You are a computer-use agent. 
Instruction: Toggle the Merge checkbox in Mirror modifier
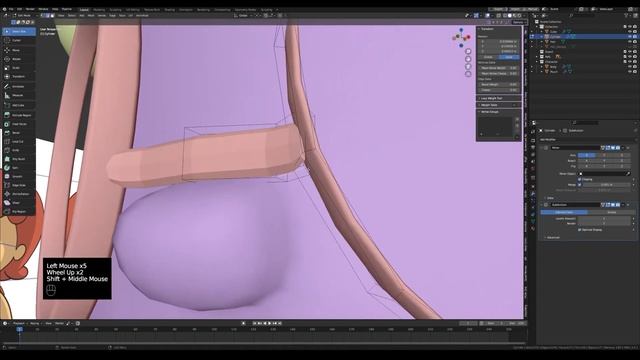tap(580, 184)
